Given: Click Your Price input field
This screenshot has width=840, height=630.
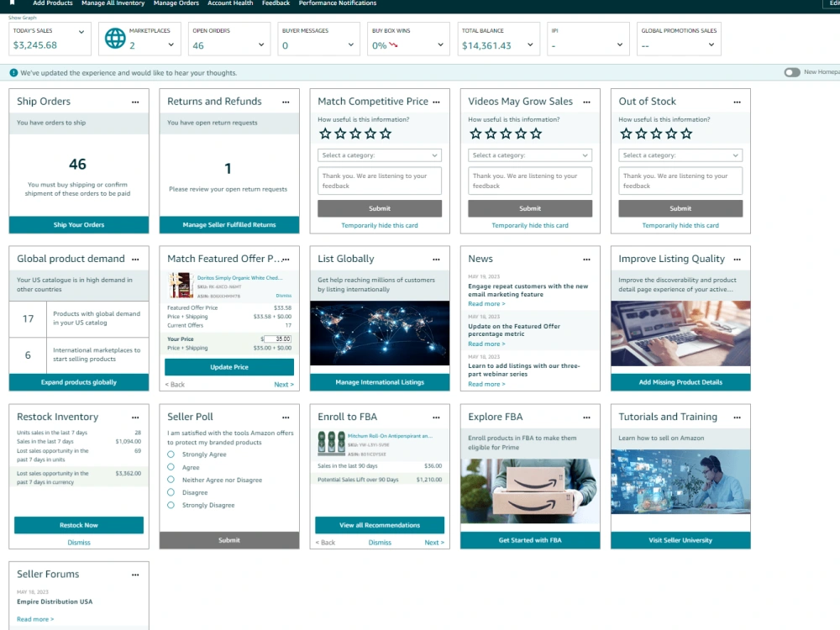Looking at the screenshot, I should click(277, 339).
